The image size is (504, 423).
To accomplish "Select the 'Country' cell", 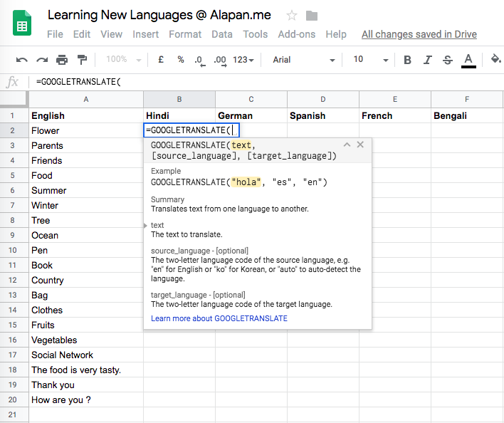I will [86, 280].
